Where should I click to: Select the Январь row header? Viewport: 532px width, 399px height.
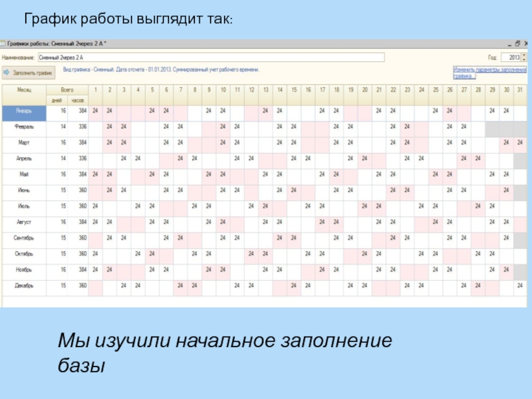[x=23, y=110]
